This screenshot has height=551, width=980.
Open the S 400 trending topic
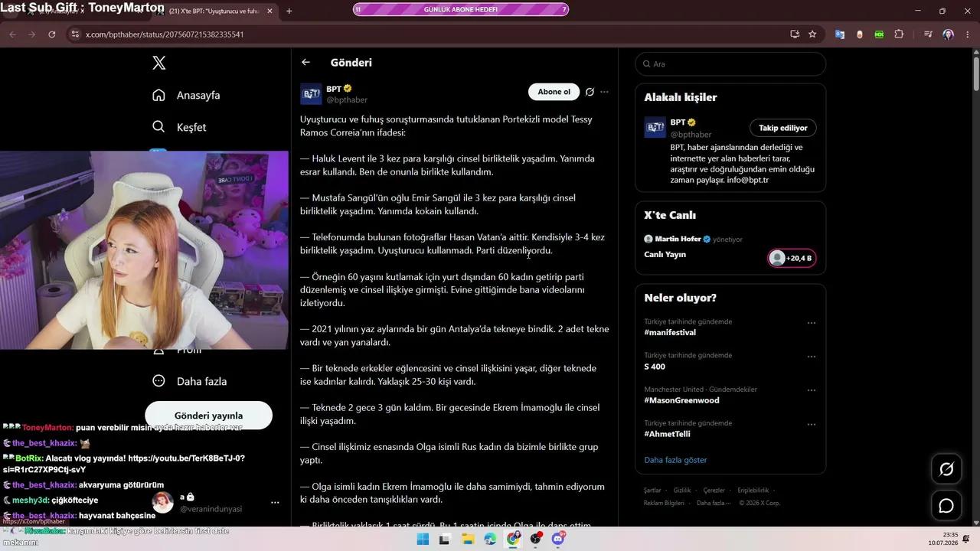(x=655, y=367)
